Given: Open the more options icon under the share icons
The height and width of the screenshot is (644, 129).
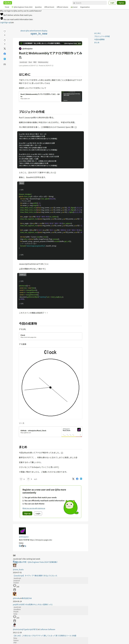Looking at the screenshot, I should pyautogui.click(x=5, y=64).
